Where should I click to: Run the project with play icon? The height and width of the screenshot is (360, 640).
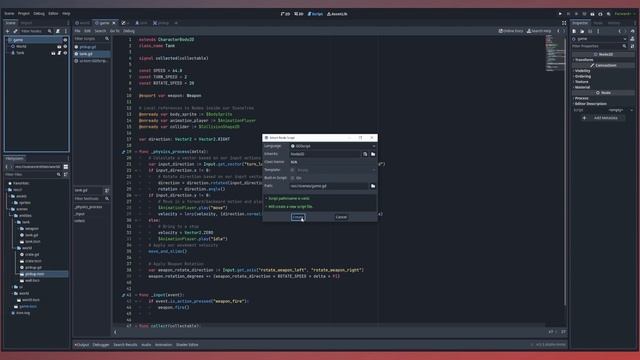coord(560,14)
